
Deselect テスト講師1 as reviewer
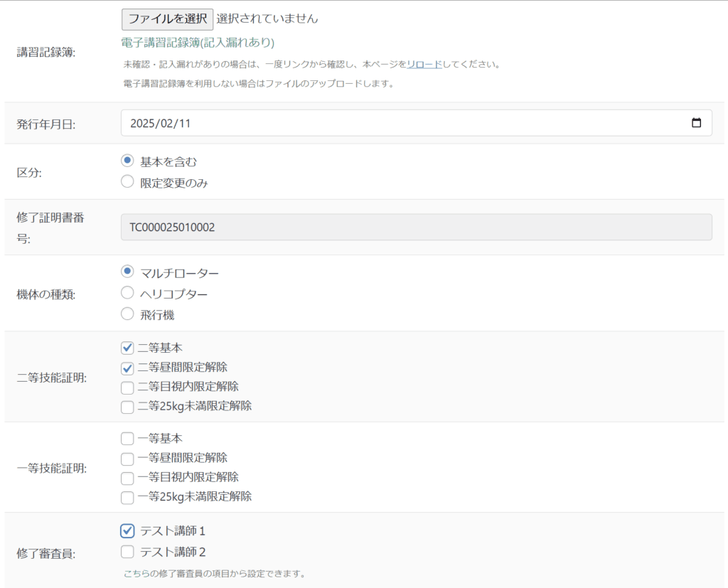coord(128,530)
